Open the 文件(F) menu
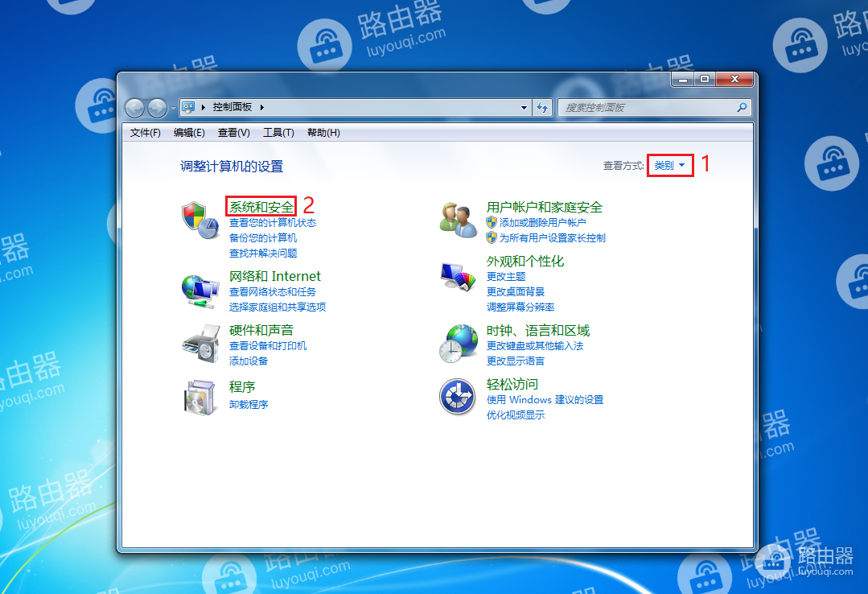868x594 pixels. click(145, 133)
